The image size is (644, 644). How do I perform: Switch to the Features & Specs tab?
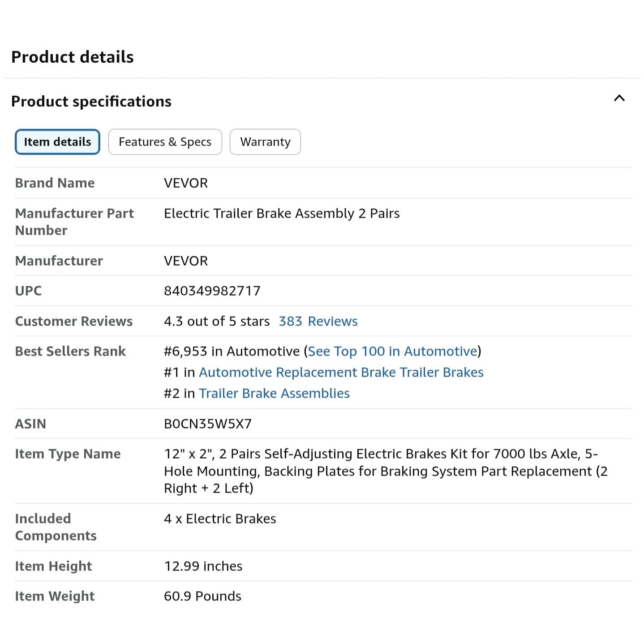pyautogui.click(x=165, y=142)
